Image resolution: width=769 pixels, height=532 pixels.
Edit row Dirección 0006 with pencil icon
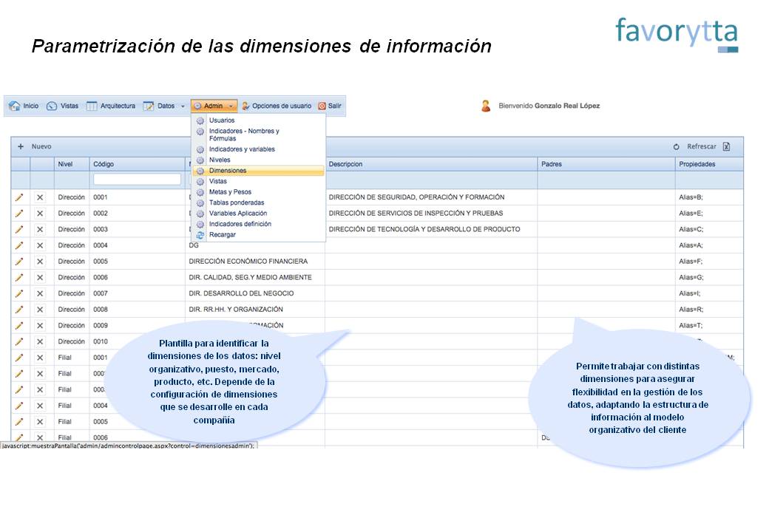(19, 278)
